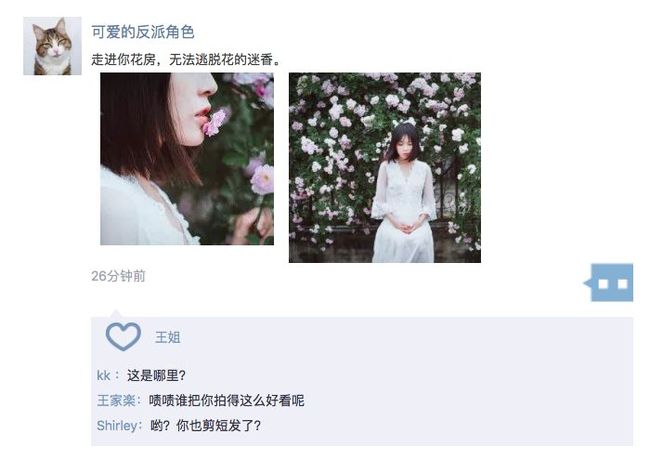Click the 26分钟前 timestamp

(x=118, y=276)
